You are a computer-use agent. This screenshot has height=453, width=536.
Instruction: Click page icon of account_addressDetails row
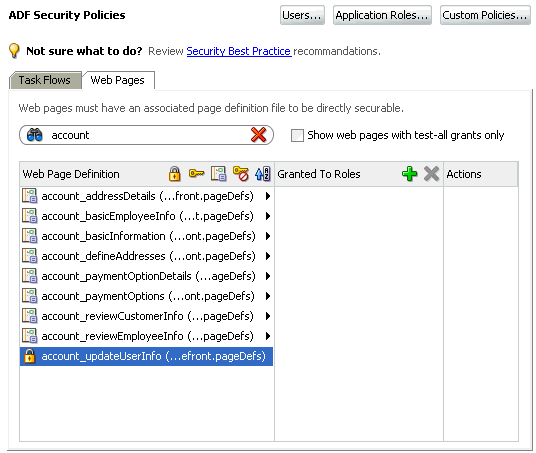tap(29, 196)
